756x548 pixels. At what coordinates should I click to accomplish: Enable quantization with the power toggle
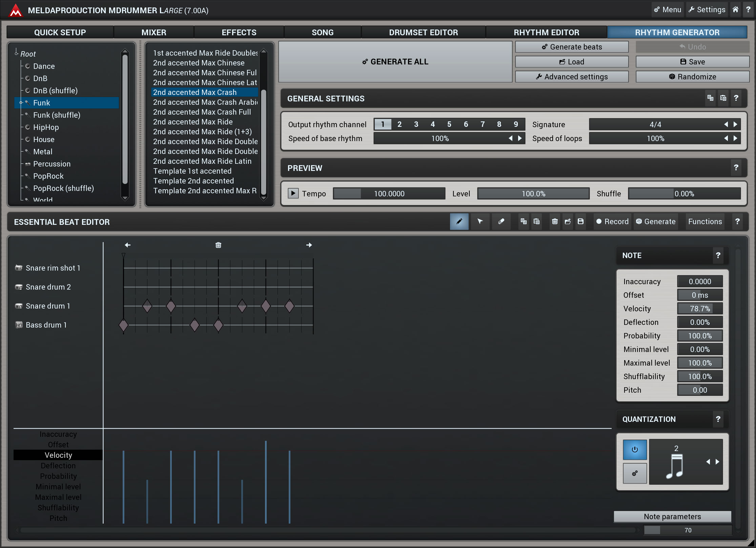pyautogui.click(x=635, y=450)
